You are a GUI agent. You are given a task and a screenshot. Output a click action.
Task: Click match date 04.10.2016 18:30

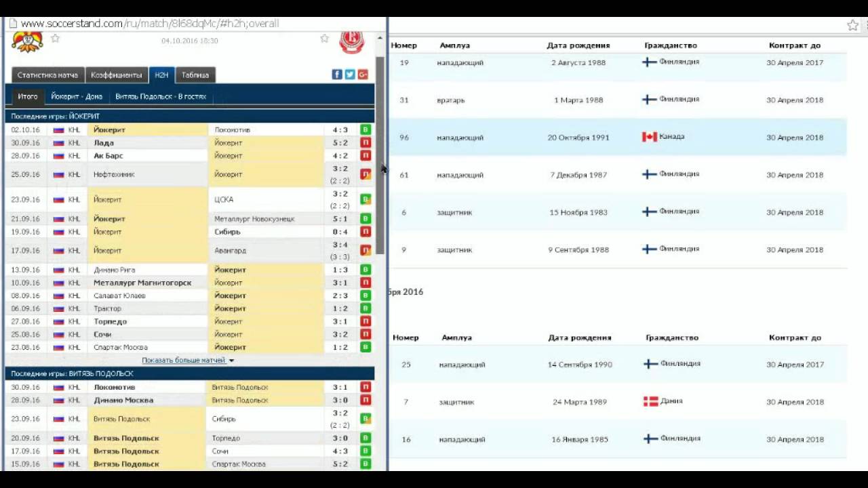pyautogui.click(x=190, y=41)
